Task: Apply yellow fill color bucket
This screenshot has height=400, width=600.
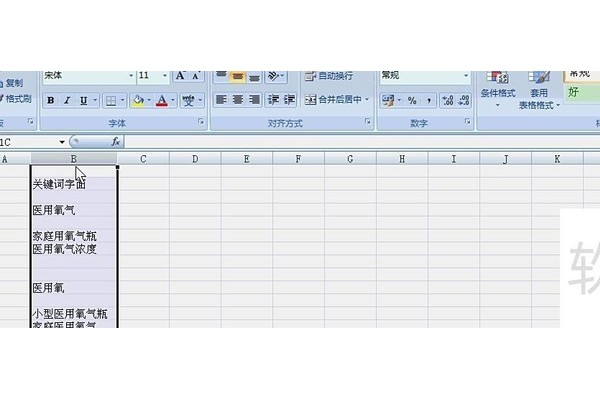Action: (138, 101)
